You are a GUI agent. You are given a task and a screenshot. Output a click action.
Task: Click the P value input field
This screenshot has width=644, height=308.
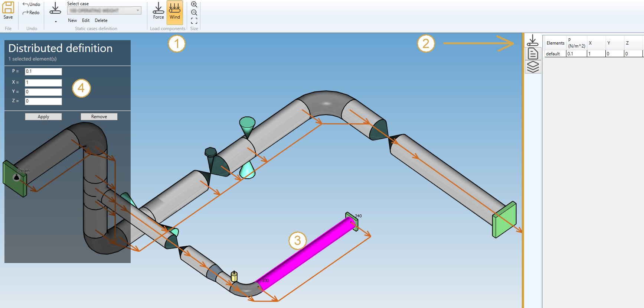click(x=43, y=71)
